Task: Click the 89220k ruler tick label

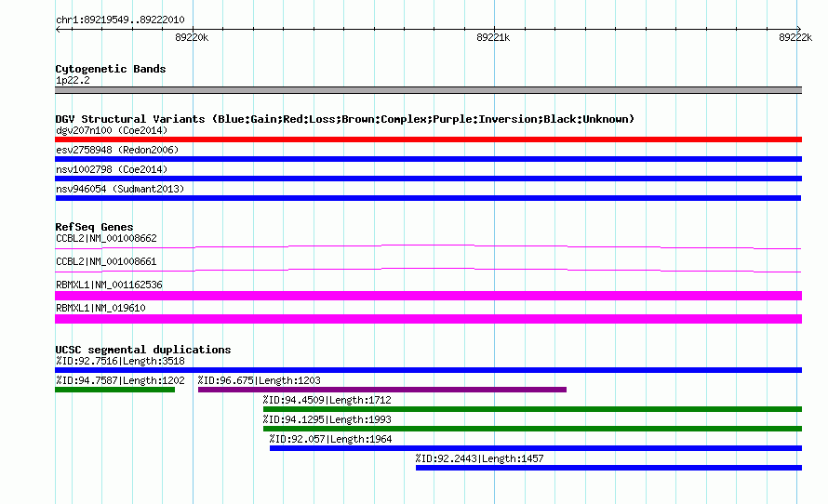Action: tap(192, 37)
